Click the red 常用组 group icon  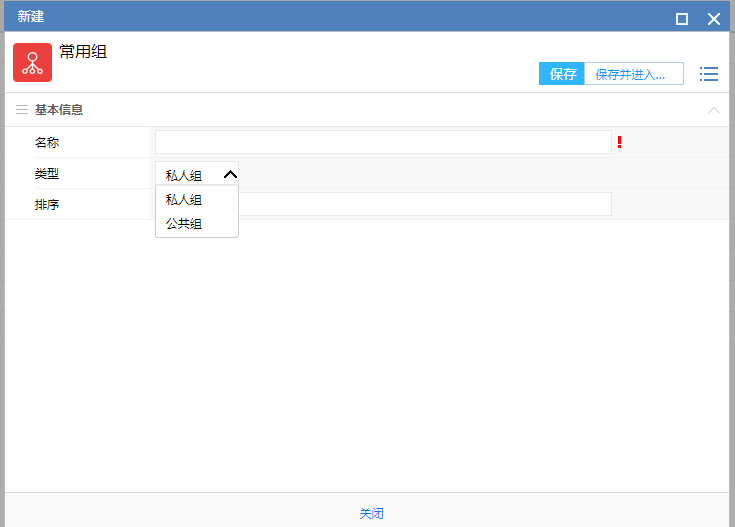point(32,62)
